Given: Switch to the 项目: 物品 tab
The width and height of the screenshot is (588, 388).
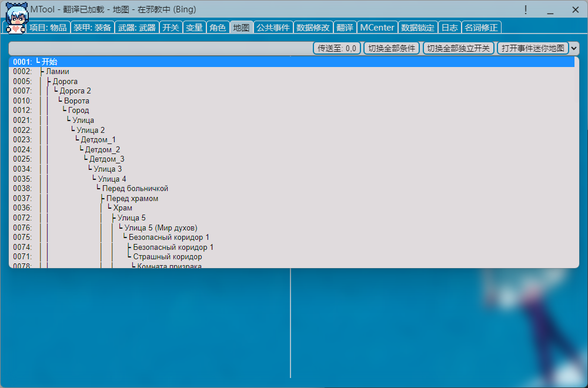Looking at the screenshot, I should tap(48, 28).
